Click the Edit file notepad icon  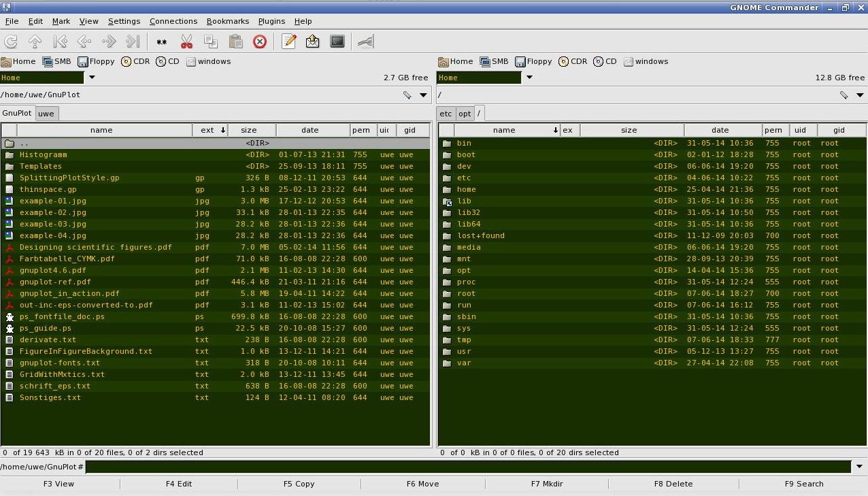288,42
